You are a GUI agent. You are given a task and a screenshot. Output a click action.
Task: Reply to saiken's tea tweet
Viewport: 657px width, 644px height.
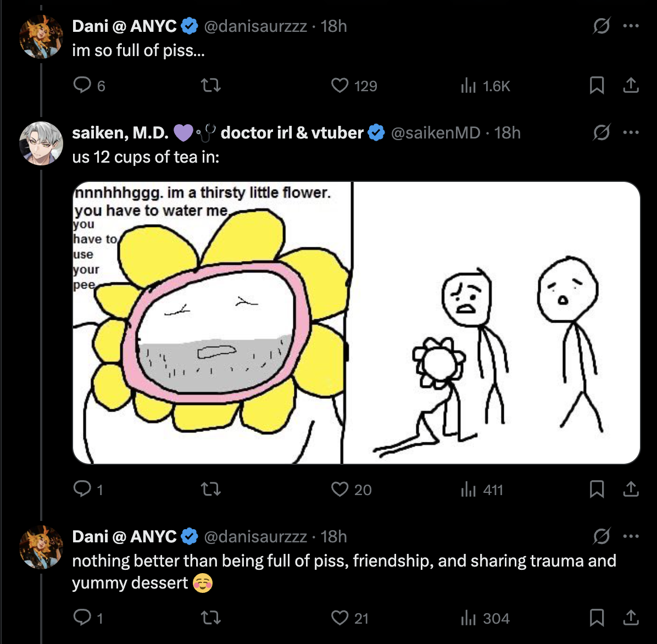pos(82,489)
